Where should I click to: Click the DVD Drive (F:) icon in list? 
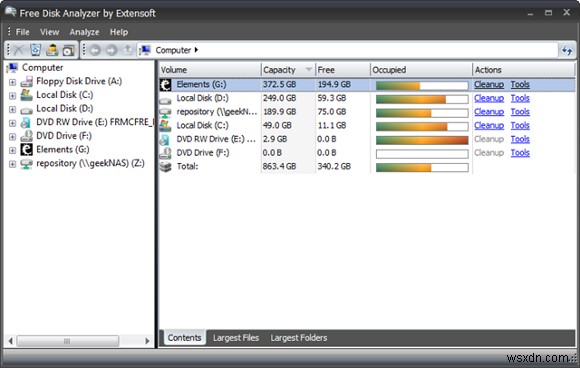click(x=165, y=153)
